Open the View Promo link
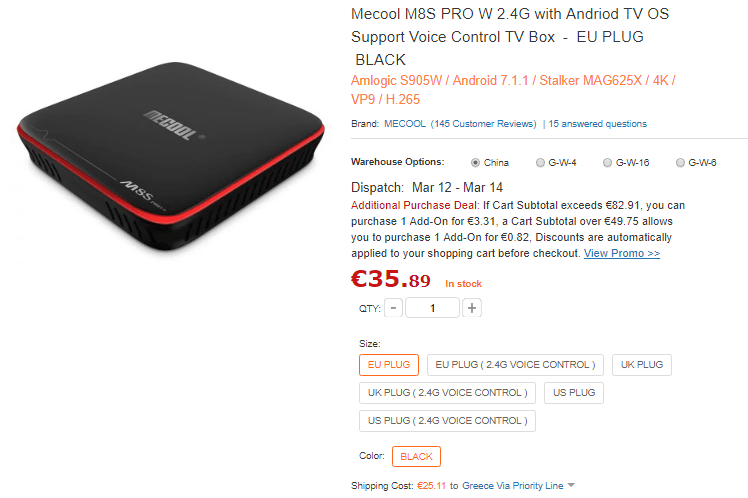748x498 pixels. (622, 253)
